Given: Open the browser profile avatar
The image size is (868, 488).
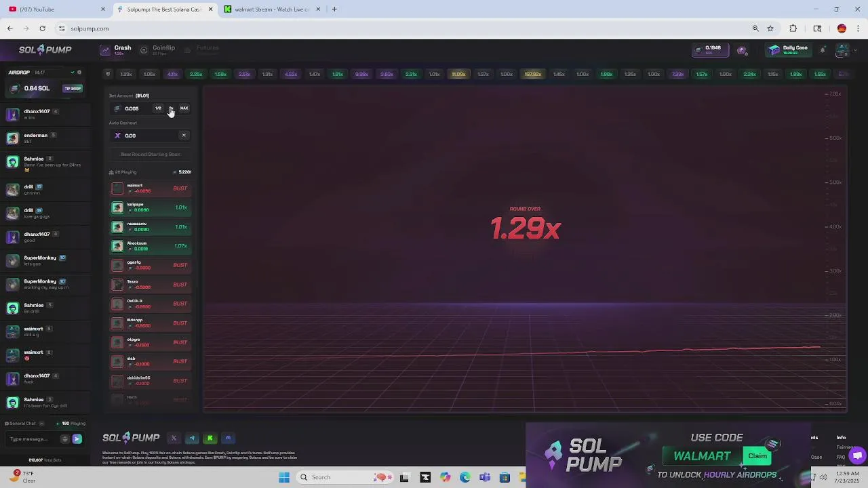Looking at the screenshot, I should [842, 28].
